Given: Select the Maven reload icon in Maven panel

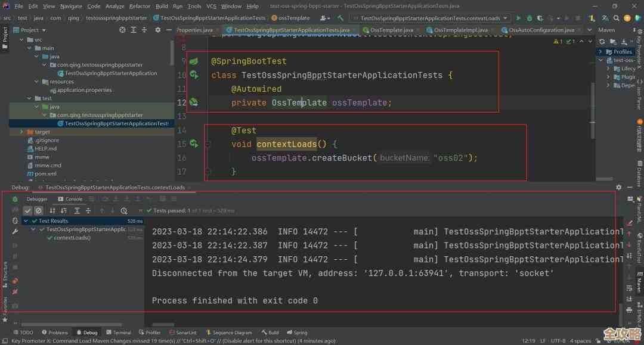Looking at the screenshot, I should [602, 42].
